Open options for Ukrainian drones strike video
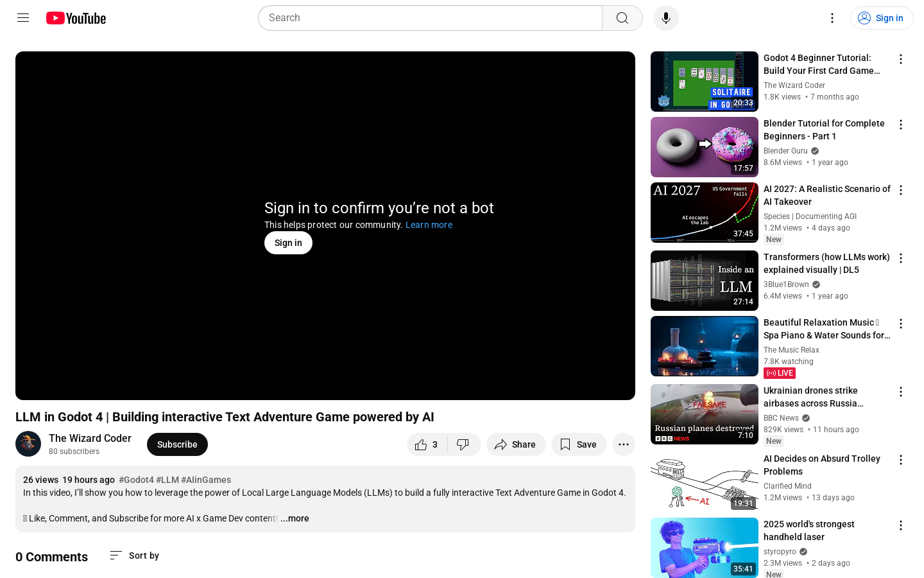 point(901,392)
